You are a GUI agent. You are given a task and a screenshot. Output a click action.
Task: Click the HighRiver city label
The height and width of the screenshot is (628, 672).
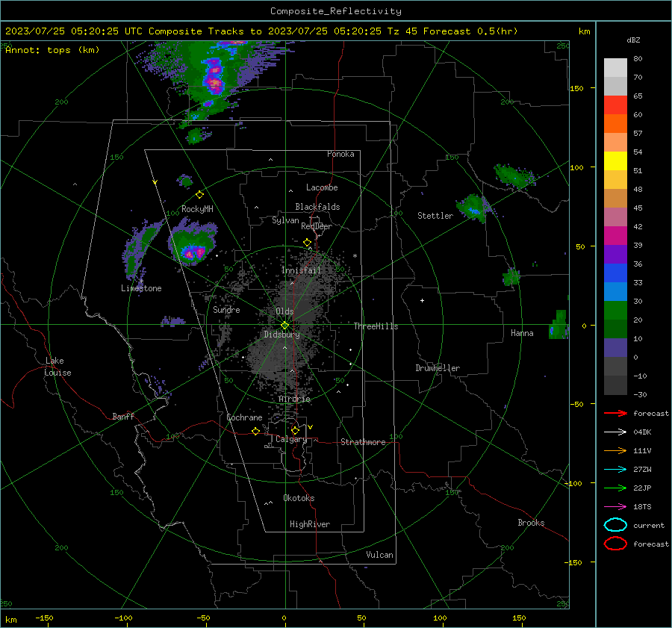click(310, 524)
